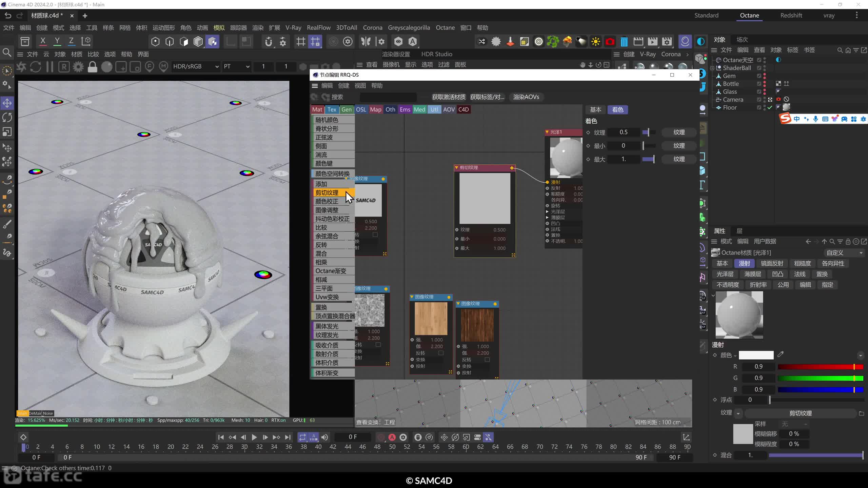Open the search magnifier in left toolbar
The width and height of the screenshot is (868, 488).
point(7,53)
